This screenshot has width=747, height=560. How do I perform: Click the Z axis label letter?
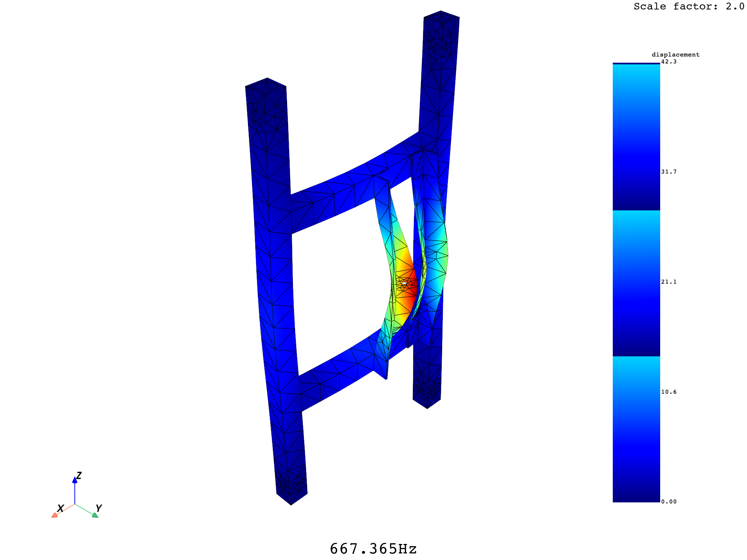(79, 475)
